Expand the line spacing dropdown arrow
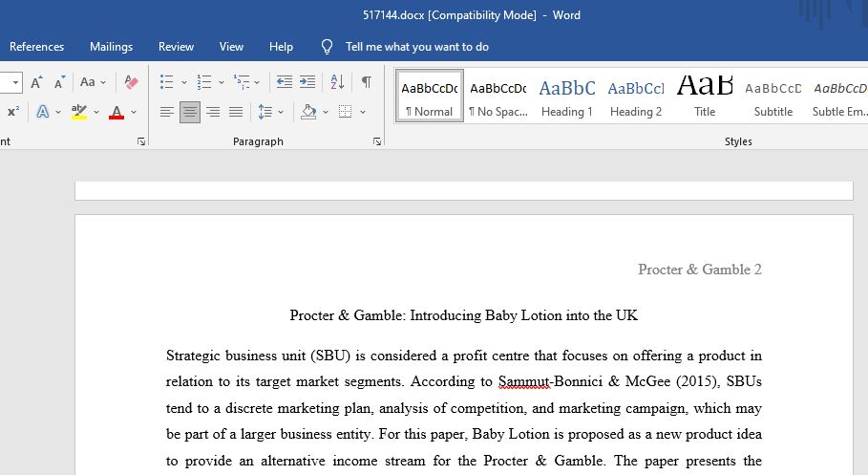This screenshot has width=868, height=475. 281,112
